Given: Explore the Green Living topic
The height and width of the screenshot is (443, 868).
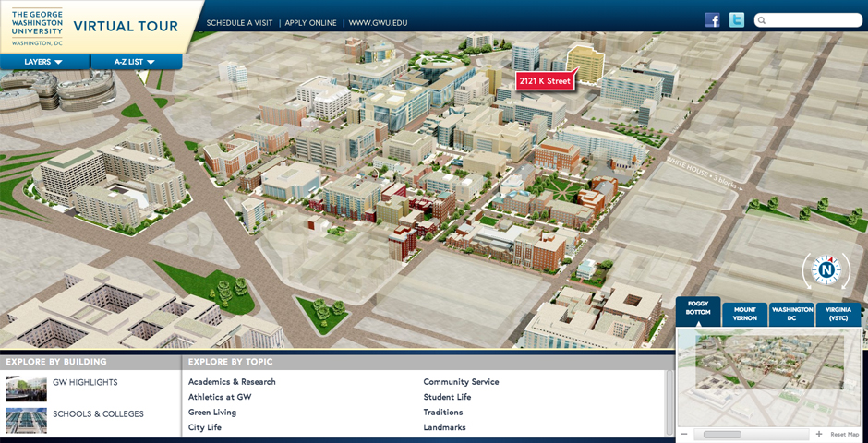Looking at the screenshot, I should [x=212, y=412].
